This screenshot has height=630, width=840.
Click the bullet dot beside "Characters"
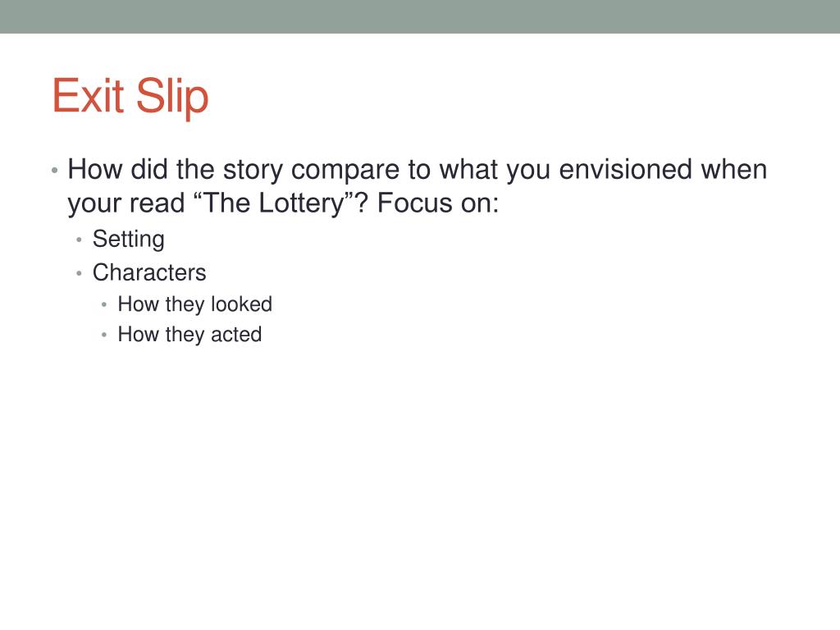(x=80, y=274)
